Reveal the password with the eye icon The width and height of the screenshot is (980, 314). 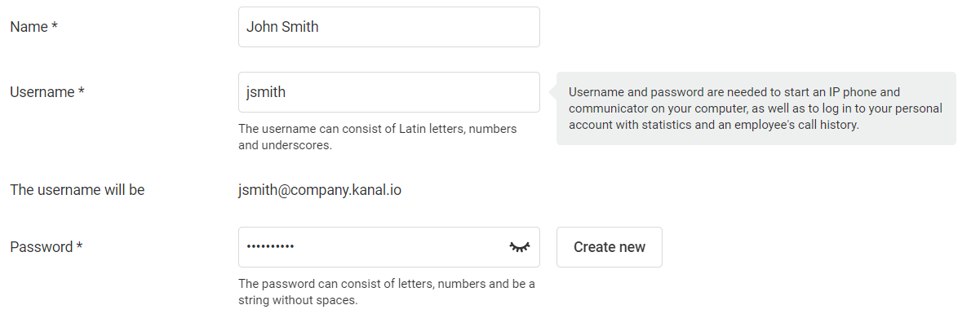[x=520, y=246]
